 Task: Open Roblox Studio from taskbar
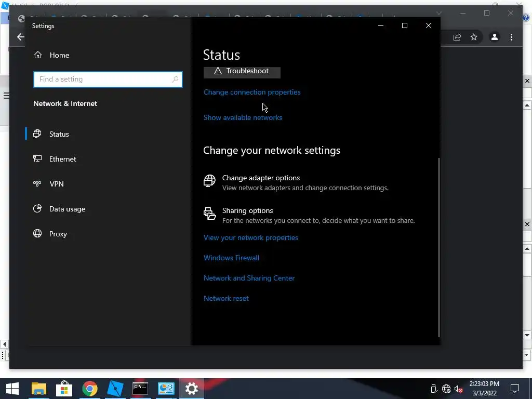point(115,389)
